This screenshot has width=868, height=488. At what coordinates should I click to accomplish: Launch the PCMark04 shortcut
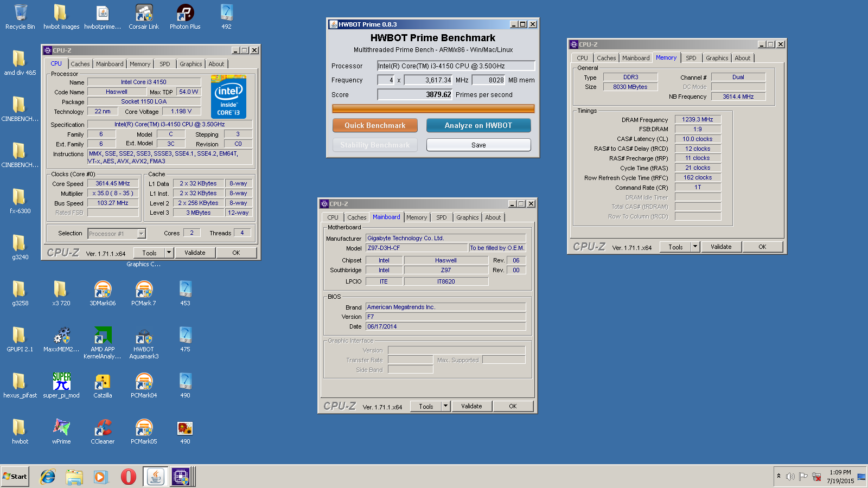[144, 385]
